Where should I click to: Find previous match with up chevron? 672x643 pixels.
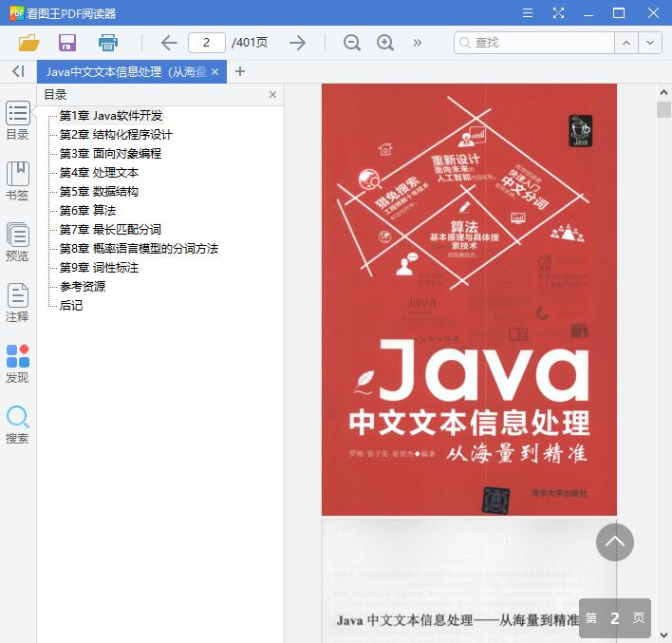[x=626, y=43]
